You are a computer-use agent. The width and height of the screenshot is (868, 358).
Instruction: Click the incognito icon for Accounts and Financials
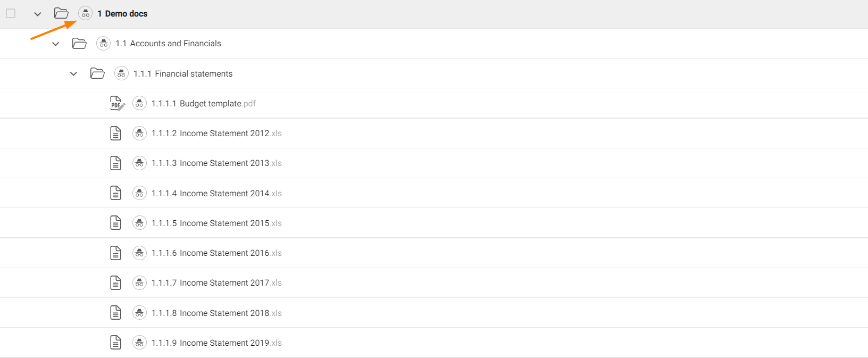point(103,44)
